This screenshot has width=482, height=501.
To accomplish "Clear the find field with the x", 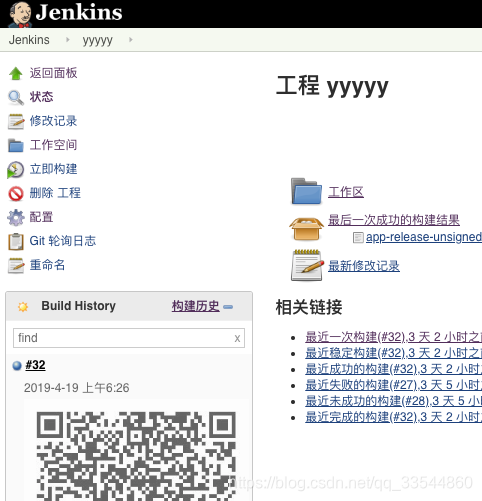I will pyautogui.click(x=237, y=338).
